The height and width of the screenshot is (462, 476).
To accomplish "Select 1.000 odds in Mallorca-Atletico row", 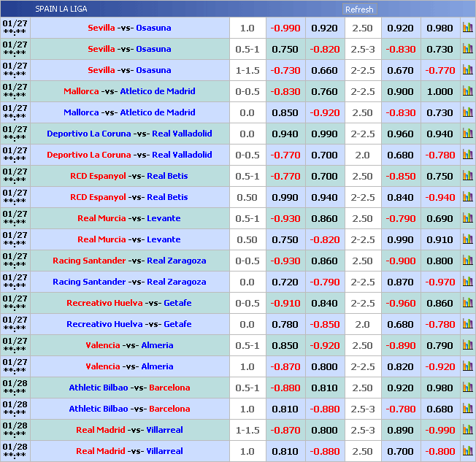I will (x=439, y=91).
